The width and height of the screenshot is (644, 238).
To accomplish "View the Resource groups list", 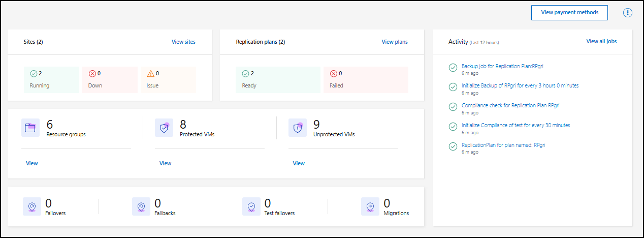I will coord(32,163).
